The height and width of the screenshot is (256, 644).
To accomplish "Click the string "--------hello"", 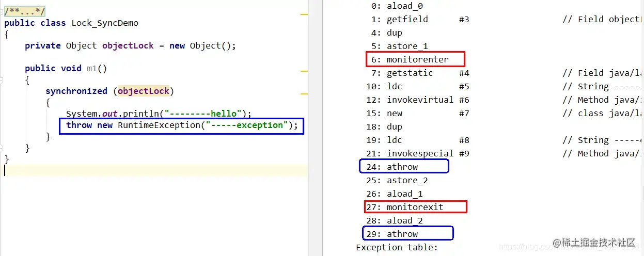I will [x=202, y=114].
